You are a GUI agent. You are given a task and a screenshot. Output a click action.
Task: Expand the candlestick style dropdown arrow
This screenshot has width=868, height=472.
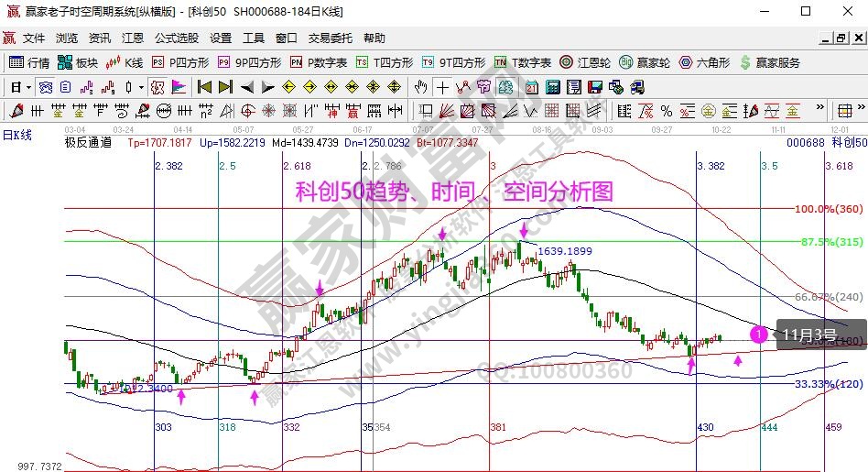140,87
